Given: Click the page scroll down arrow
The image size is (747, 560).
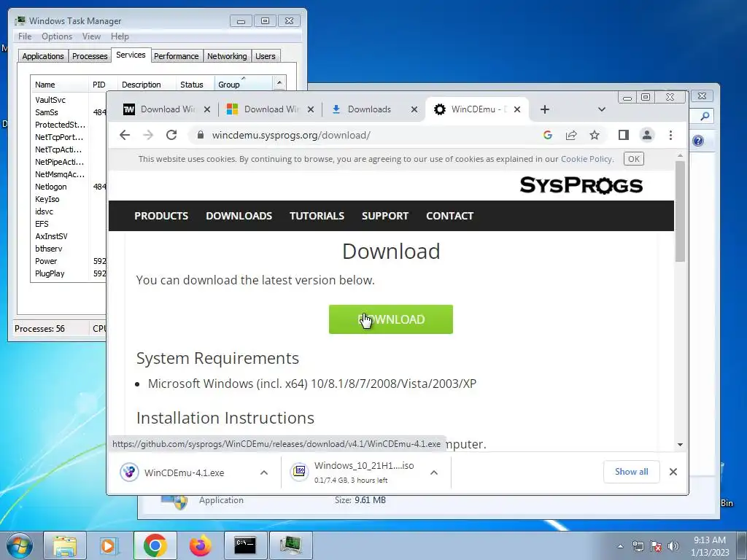Looking at the screenshot, I should pos(681,444).
